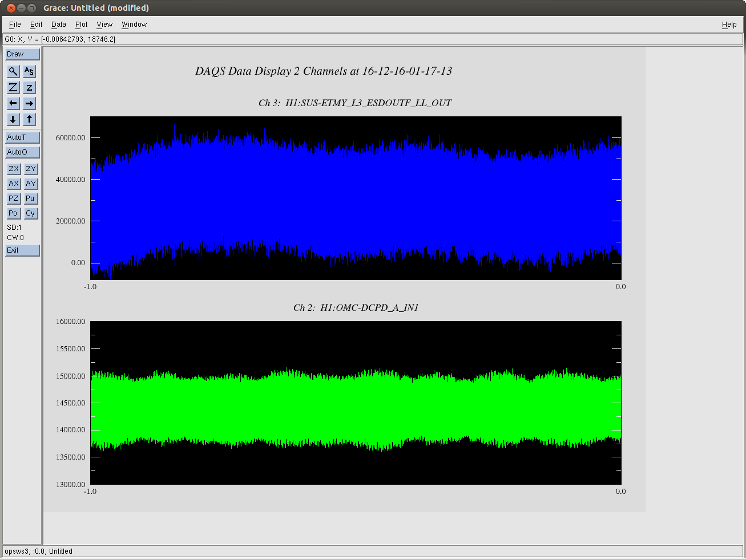The height and width of the screenshot is (560, 746).
Task: Click the ZY zoom Y button
Action: (x=30, y=169)
